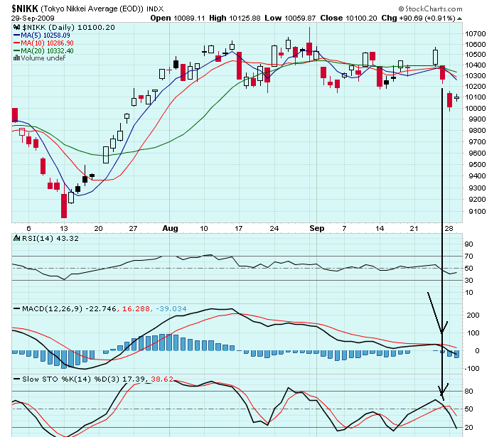Click the lowest red candlestick near 9100

[x=64, y=202]
